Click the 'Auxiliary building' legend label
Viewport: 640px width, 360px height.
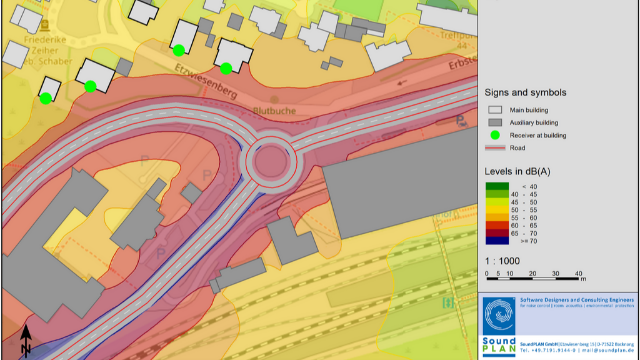533,122
